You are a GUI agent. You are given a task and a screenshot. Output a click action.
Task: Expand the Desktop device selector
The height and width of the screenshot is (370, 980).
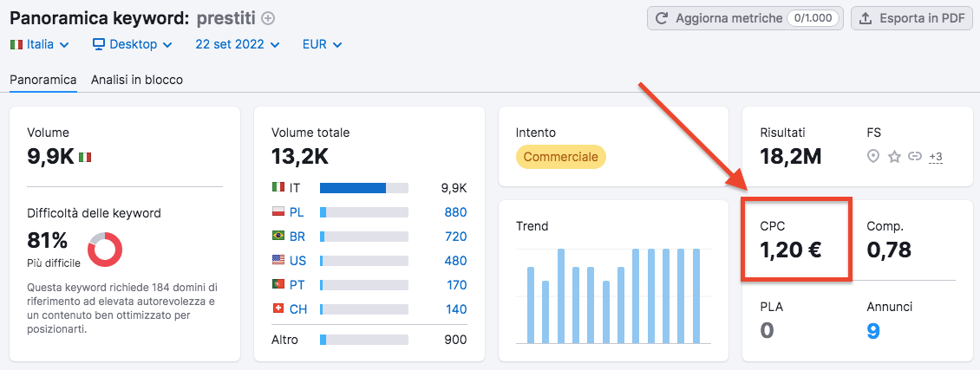pyautogui.click(x=132, y=44)
